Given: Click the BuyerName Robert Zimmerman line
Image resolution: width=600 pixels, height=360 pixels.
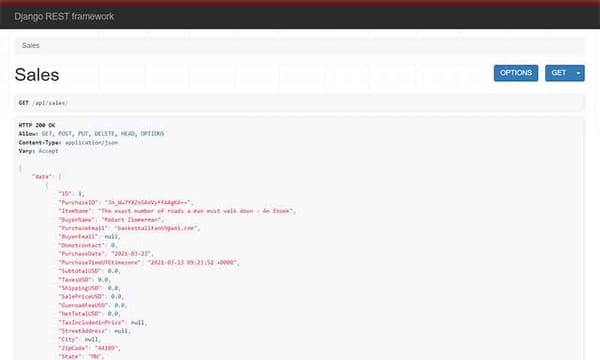Looking at the screenshot, I should click(x=111, y=220).
